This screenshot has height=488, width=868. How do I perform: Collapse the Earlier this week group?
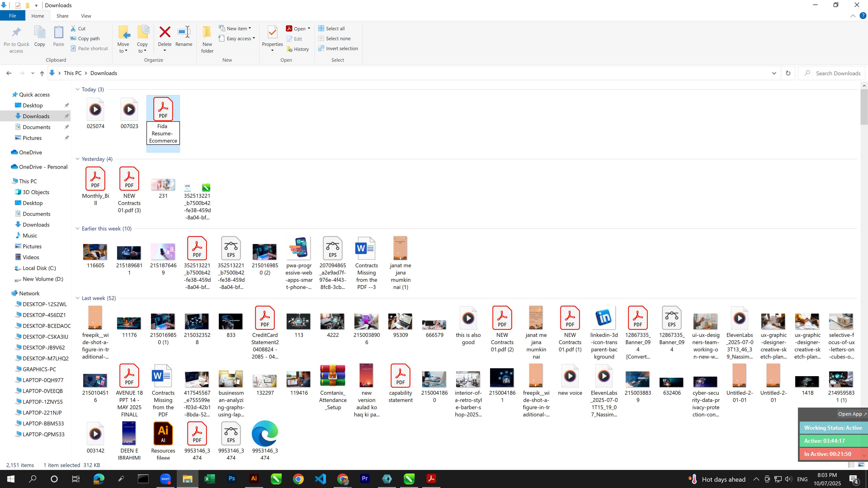pos(78,228)
